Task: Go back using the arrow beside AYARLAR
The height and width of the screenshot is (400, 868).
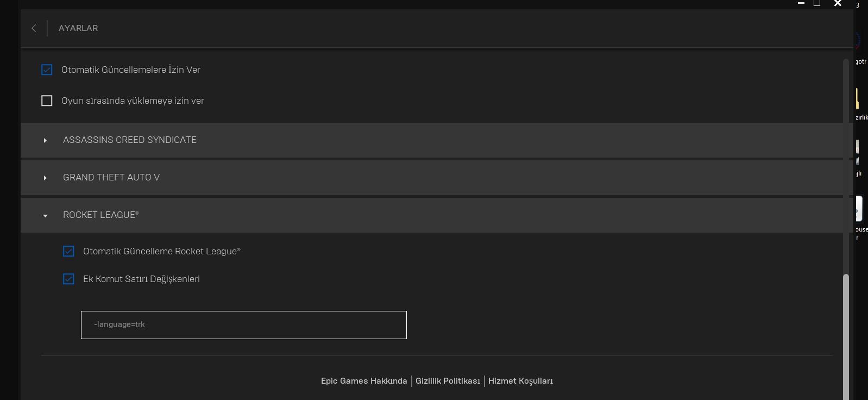Action: (34, 28)
